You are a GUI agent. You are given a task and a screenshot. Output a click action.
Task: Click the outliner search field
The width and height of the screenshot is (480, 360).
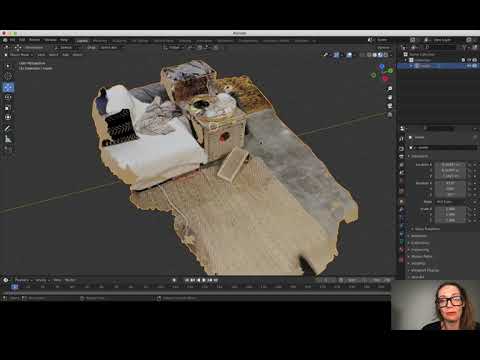(440, 47)
